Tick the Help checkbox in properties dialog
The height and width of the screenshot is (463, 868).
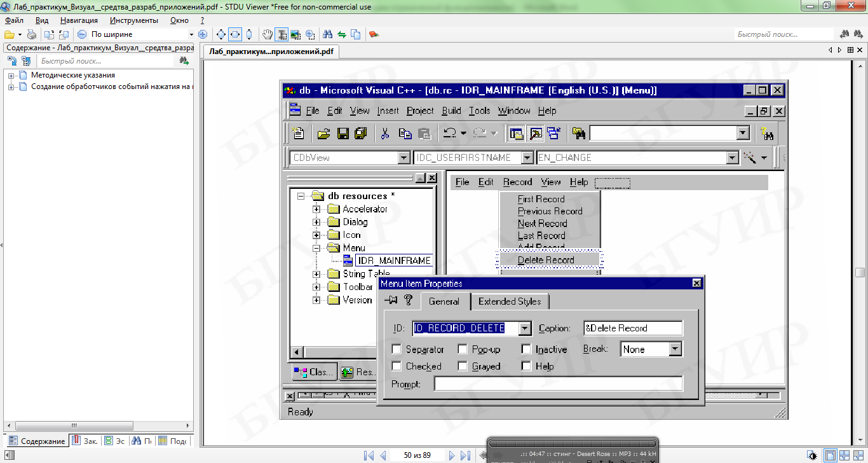pos(526,366)
